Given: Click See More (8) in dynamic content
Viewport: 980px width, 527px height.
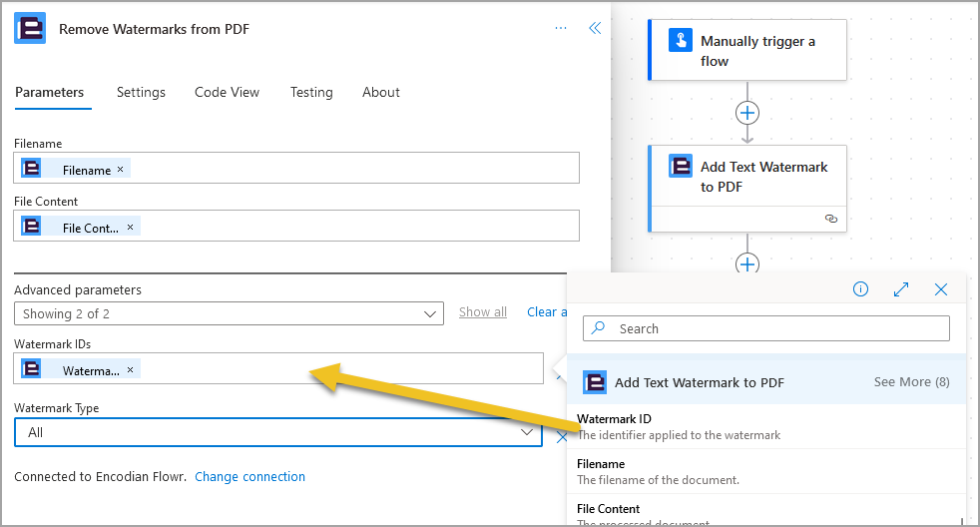Looking at the screenshot, I should 911,382.
